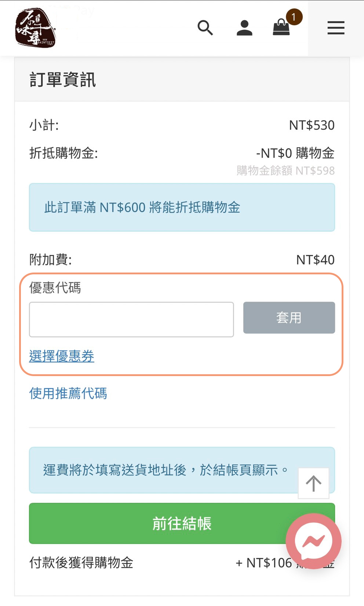364x606 pixels.
Task: Click the 付款後獲得購物金 reward label
Action: [81, 563]
